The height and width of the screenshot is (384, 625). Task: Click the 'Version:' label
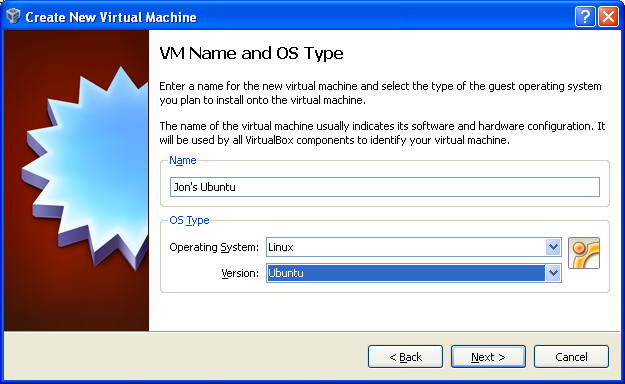[240, 273]
